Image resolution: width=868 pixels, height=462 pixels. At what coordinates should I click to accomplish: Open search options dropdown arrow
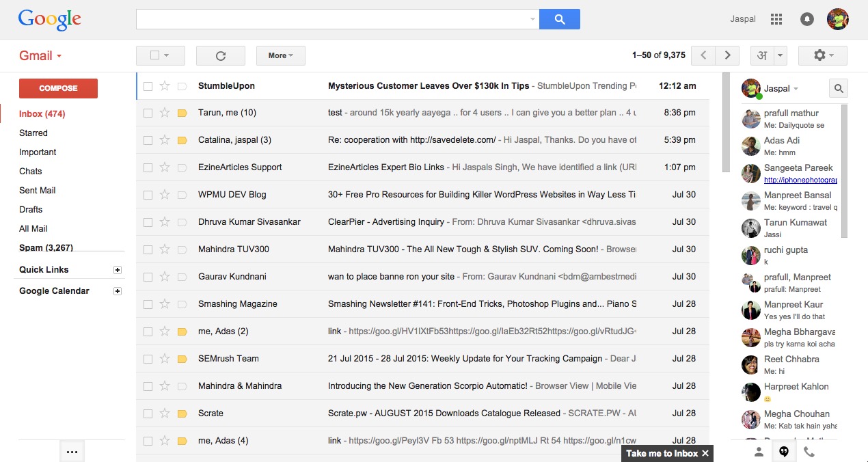point(533,19)
